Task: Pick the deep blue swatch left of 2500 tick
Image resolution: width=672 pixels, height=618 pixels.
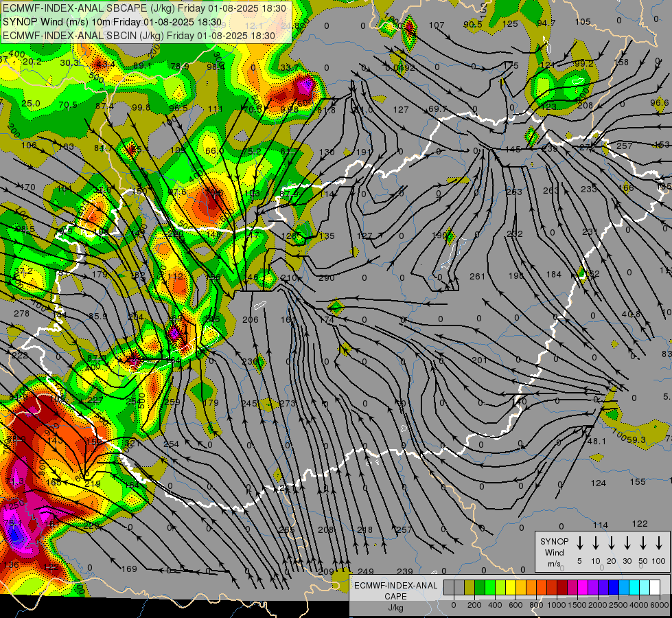Action: pos(613,587)
